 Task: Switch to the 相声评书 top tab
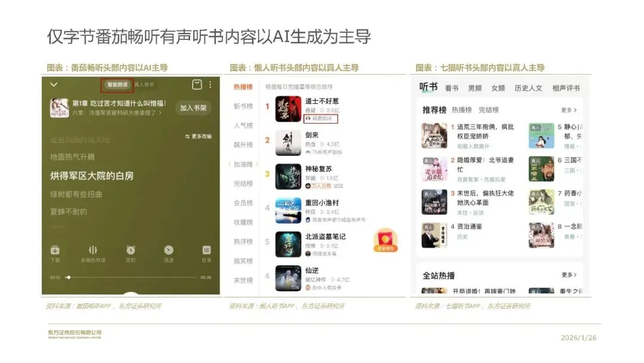pyautogui.click(x=566, y=88)
